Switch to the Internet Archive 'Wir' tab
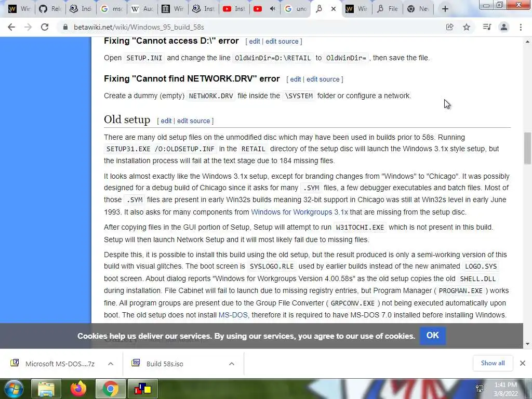The width and height of the screenshot is (532, 399). 172,9
